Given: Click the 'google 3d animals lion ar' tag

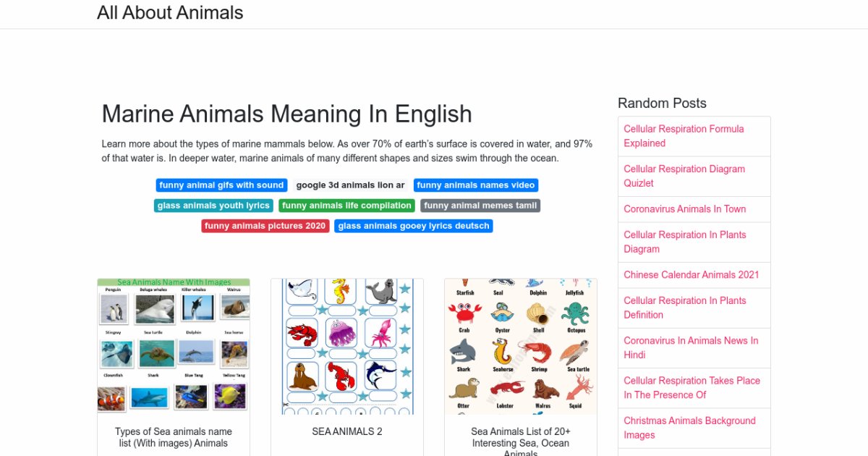Looking at the screenshot, I should [x=350, y=185].
